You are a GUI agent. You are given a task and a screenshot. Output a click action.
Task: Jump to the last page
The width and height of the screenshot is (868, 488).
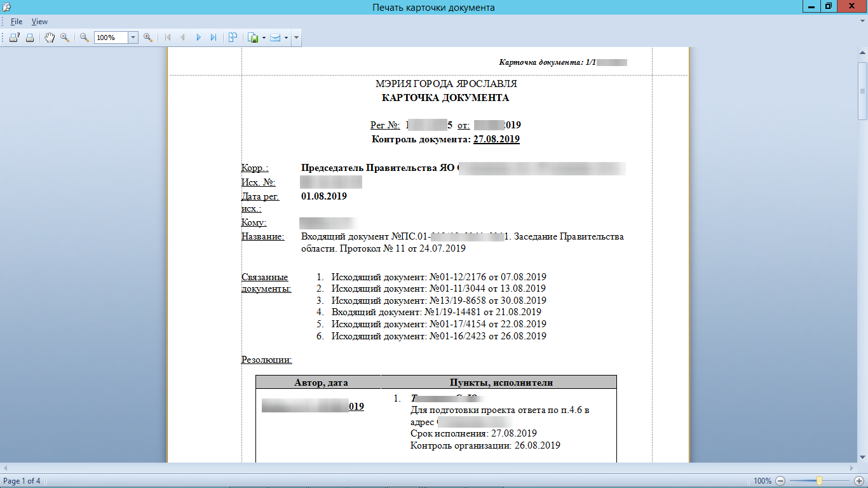[x=214, y=37]
